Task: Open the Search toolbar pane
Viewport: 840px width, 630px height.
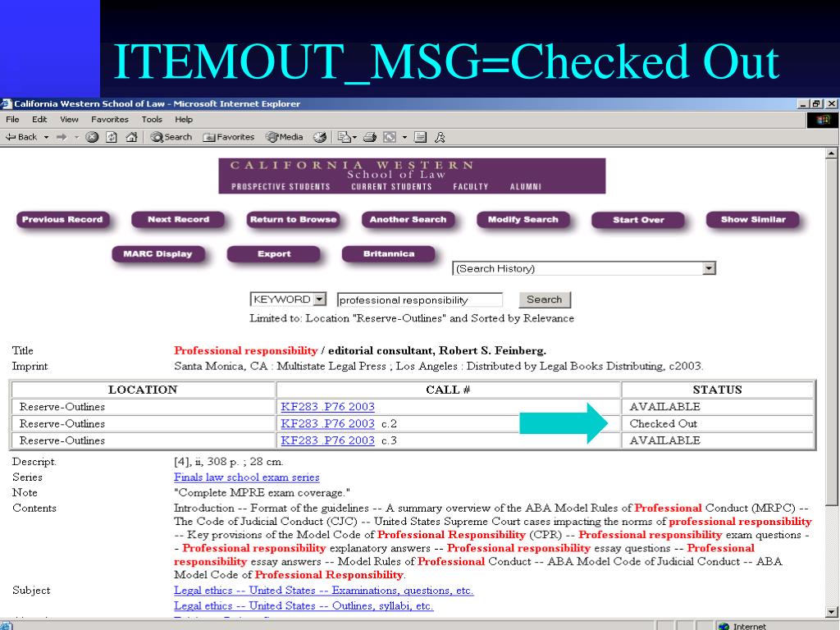Action: [x=171, y=137]
